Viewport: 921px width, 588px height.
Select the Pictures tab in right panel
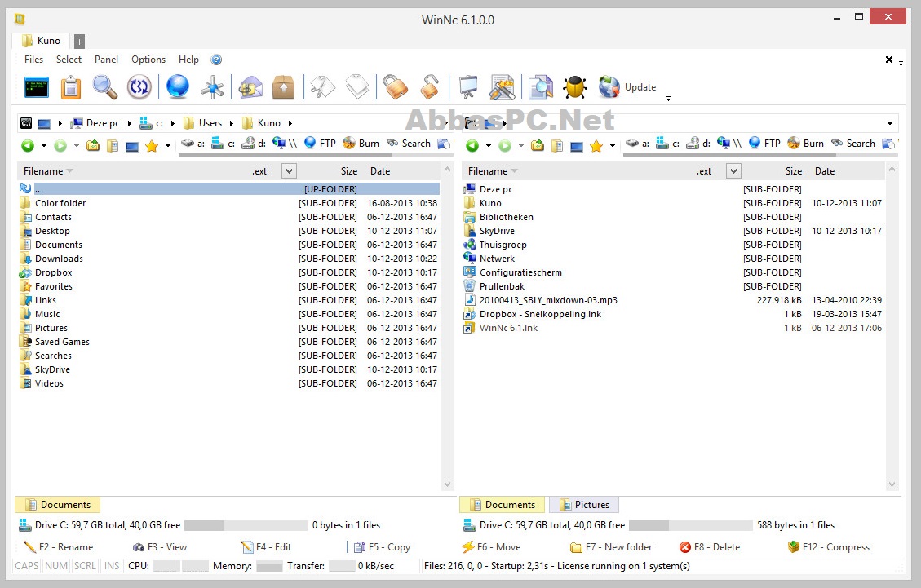pyautogui.click(x=584, y=505)
